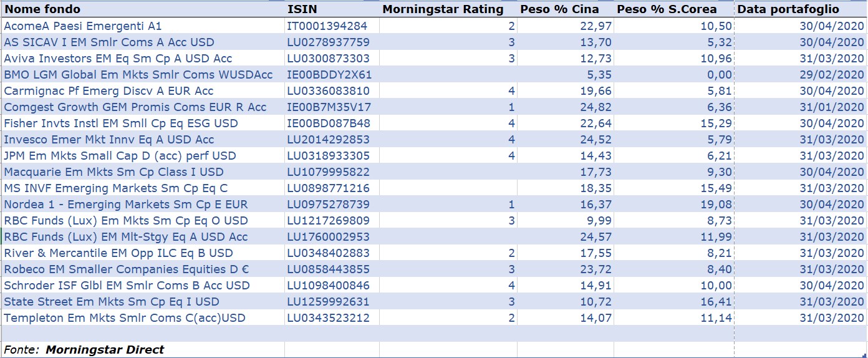The image size is (868, 358).
Task: Click BMO LGM Global Em Mkts fund name
Action: [x=138, y=75]
